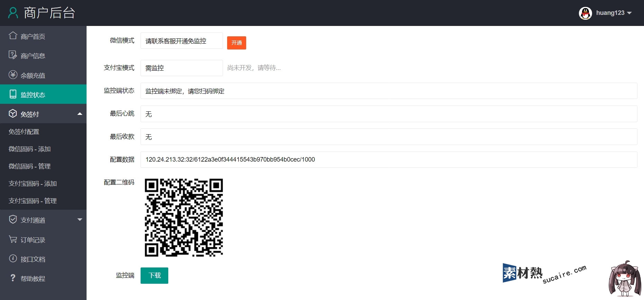Click the 微信模式 input field

(x=182, y=41)
